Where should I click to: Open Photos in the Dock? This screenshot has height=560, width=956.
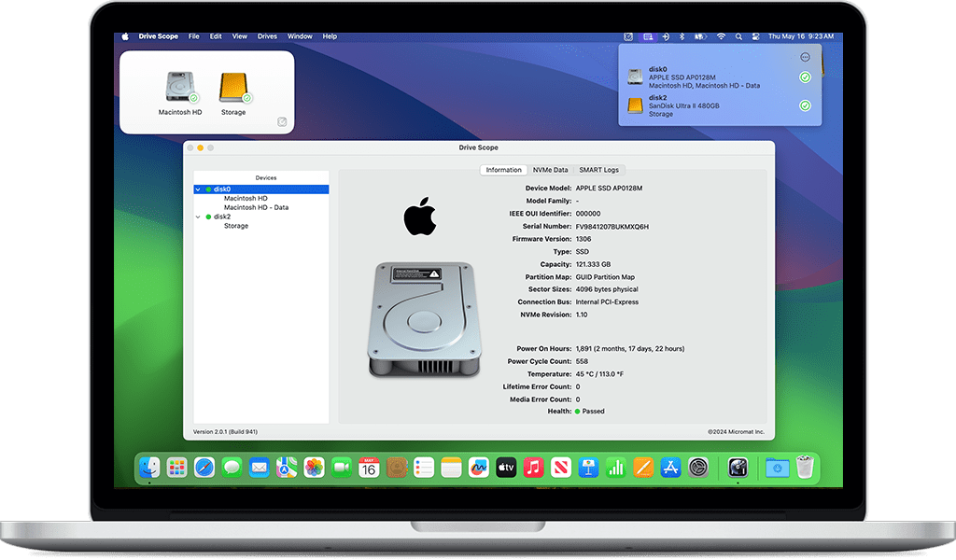click(x=314, y=468)
